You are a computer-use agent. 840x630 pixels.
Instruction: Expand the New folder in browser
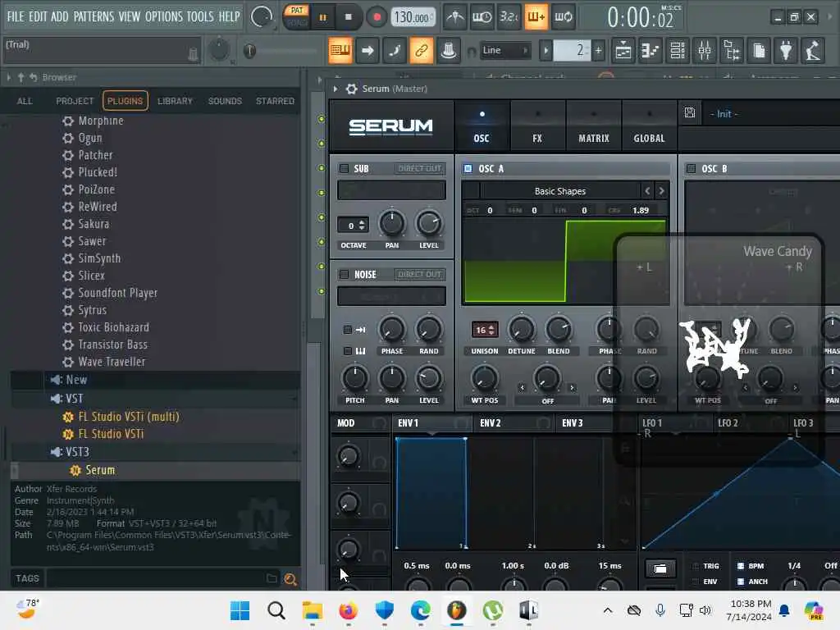point(76,380)
